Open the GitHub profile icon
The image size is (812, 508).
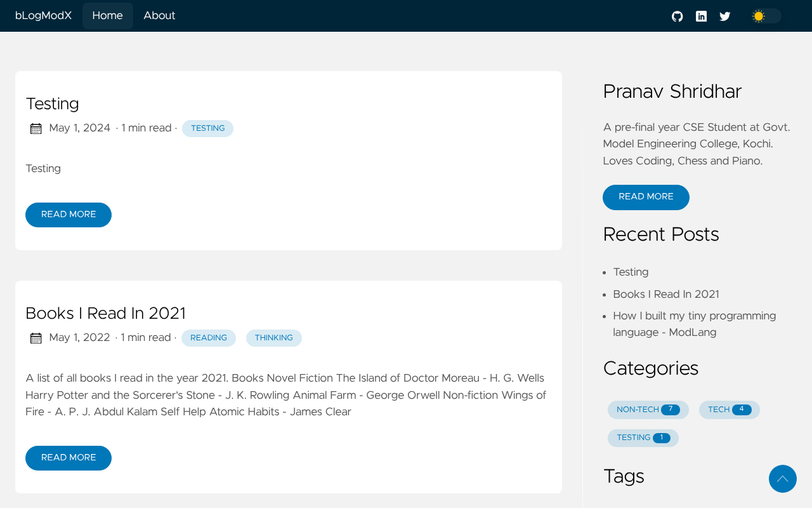(x=678, y=17)
